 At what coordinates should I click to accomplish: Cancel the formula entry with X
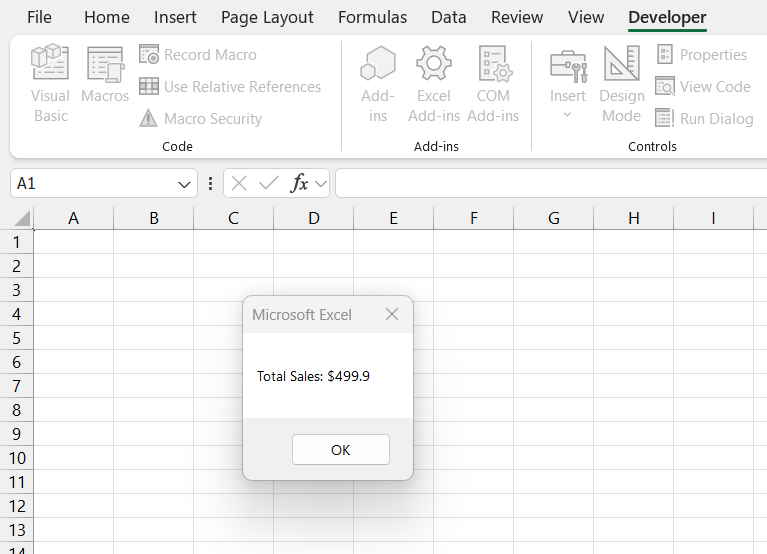(239, 184)
